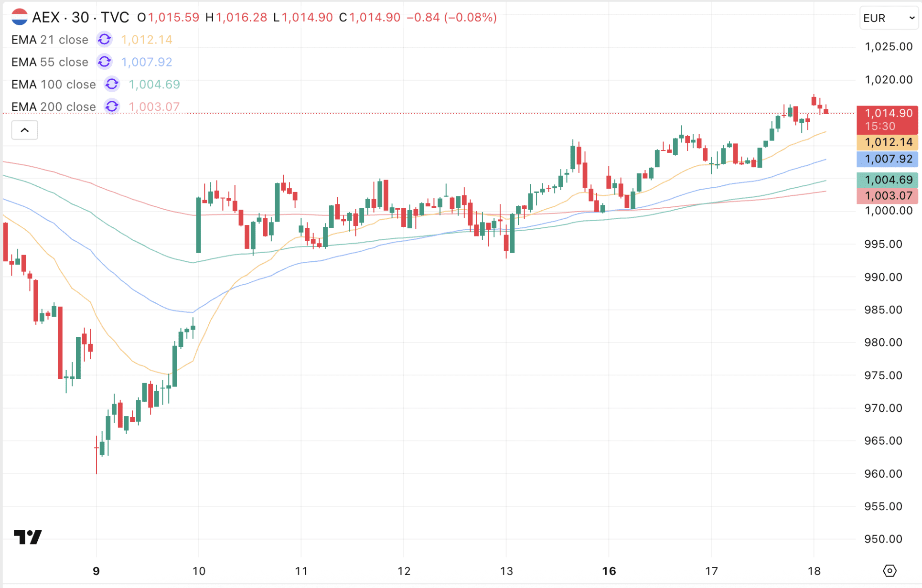
Task: Select the EMA 100 close indicator label
Action: tap(54, 85)
